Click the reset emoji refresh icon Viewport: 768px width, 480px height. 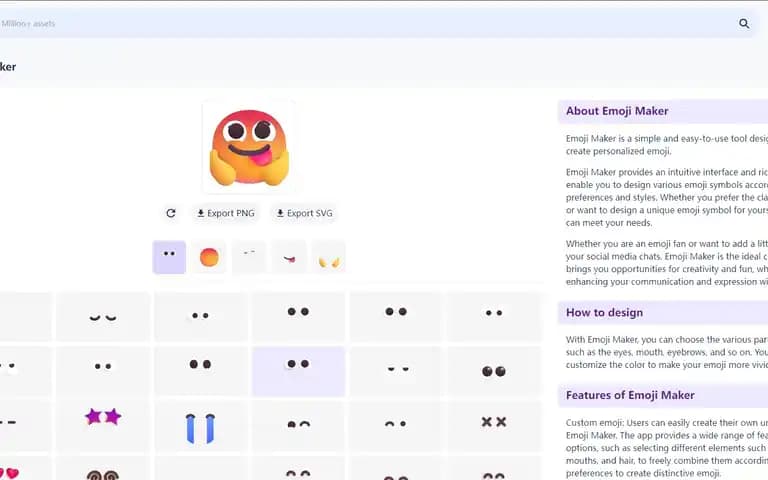pos(171,213)
